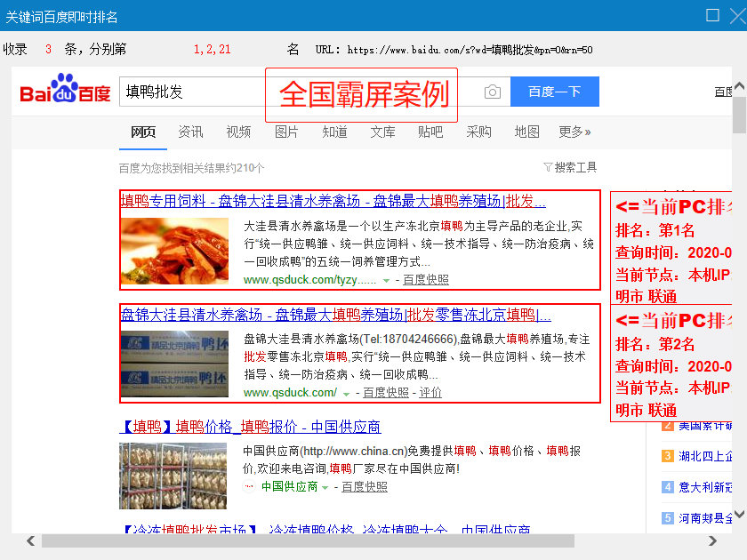The image size is (747, 560).
Task: Expand dropdown arrow next to www.qsduck.com/ URL
Action: click(x=346, y=393)
